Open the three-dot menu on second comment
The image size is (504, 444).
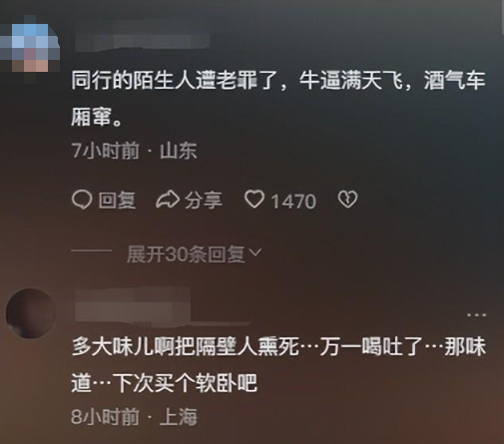pyautogui.click(x=477, y=314)
